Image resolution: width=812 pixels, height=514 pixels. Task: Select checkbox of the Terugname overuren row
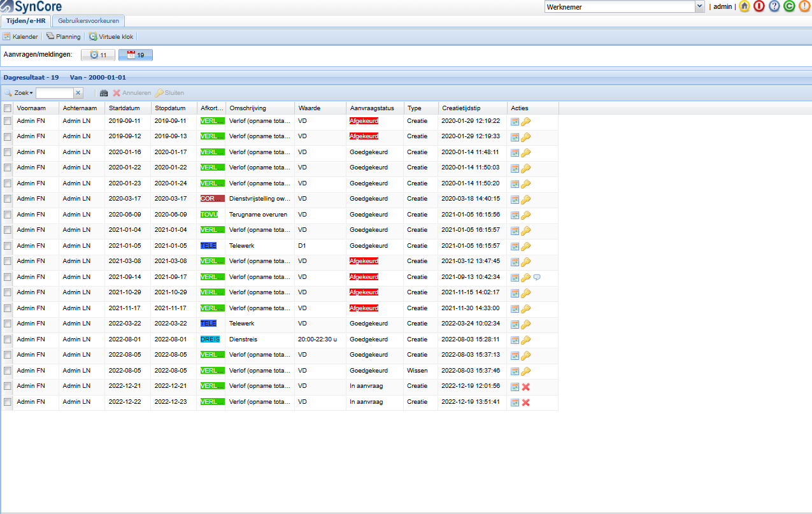(8, 215)
